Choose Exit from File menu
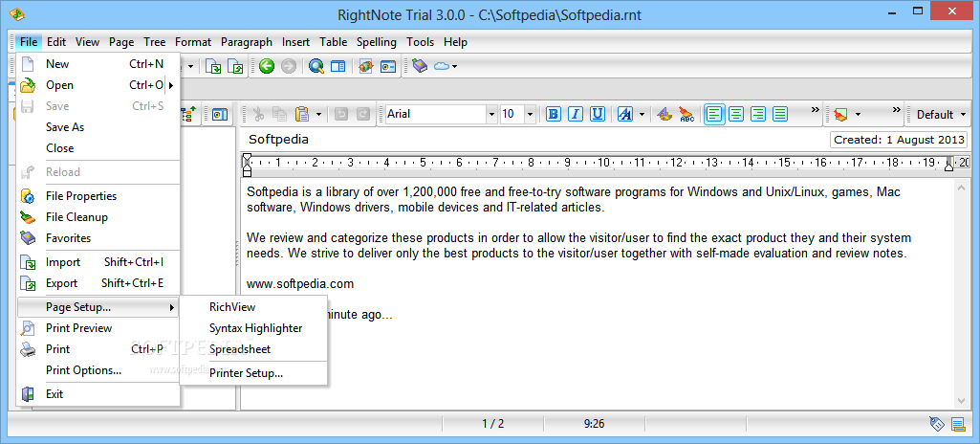This screenshot has height=444, width=980. [x=98, y=394]
